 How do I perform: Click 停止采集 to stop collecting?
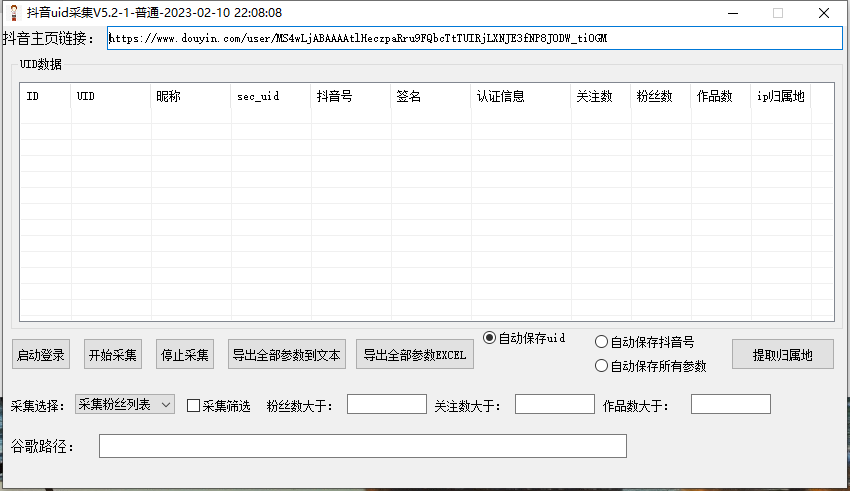click(x=186, y=355)
